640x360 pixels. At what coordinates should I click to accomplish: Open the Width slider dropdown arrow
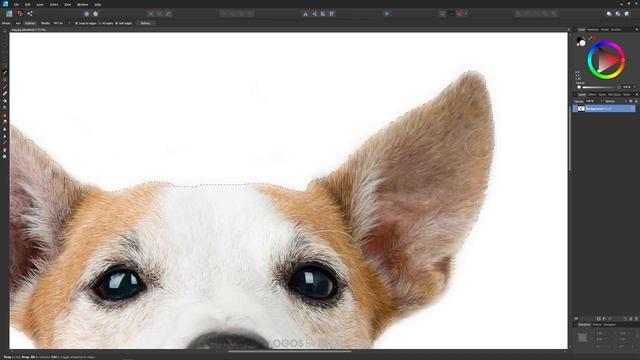69,23
